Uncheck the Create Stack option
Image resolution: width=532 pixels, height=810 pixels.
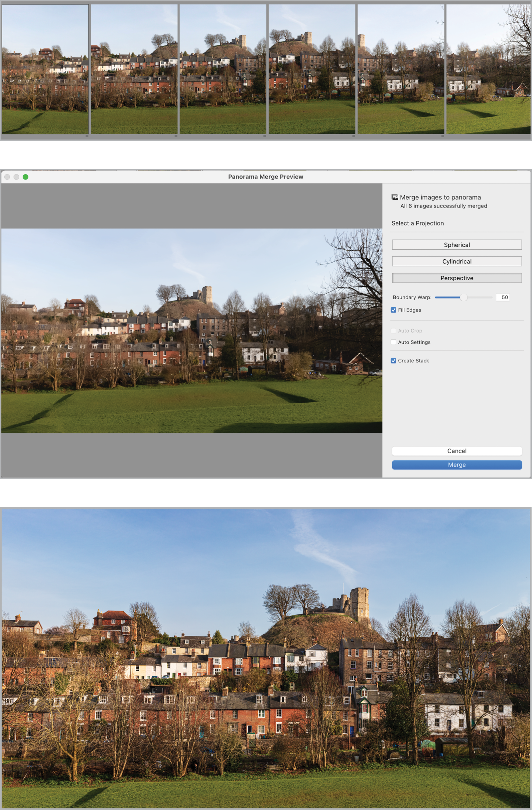pyautogui.click(x=393, y=361)
